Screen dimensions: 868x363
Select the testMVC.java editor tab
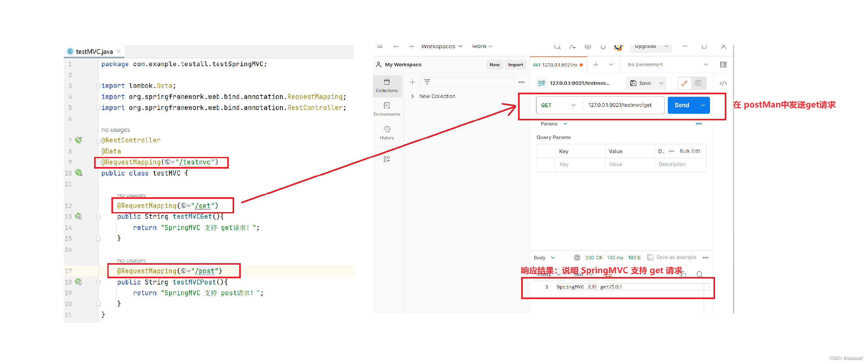(94, 51)
